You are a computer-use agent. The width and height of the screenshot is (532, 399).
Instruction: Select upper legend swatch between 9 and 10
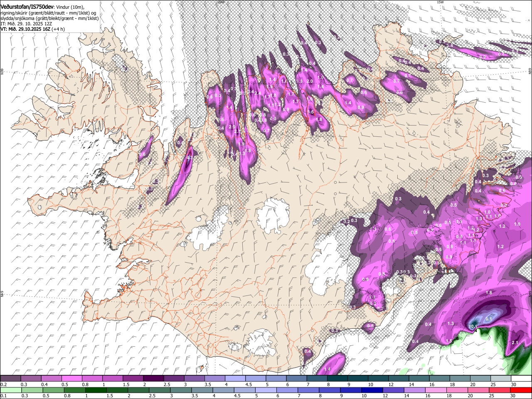358,378
